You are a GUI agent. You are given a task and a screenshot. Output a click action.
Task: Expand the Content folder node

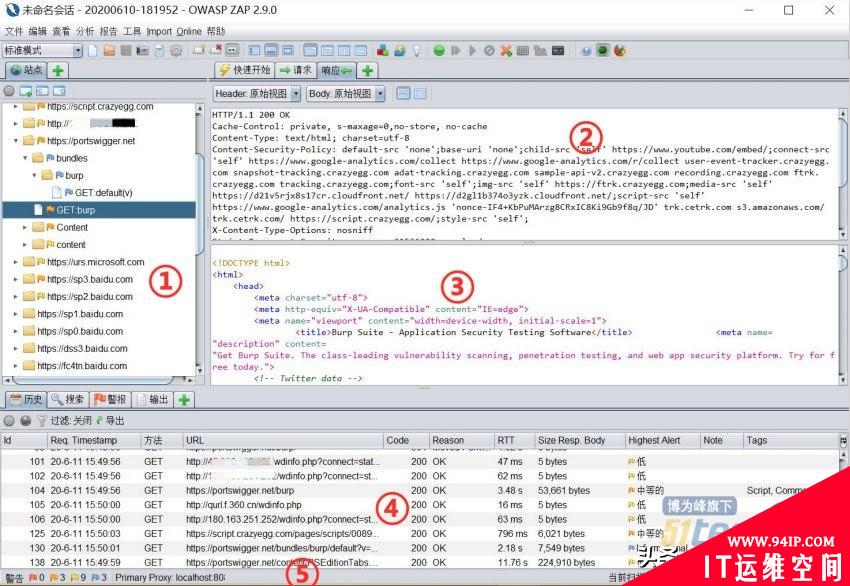click(25, 228)
